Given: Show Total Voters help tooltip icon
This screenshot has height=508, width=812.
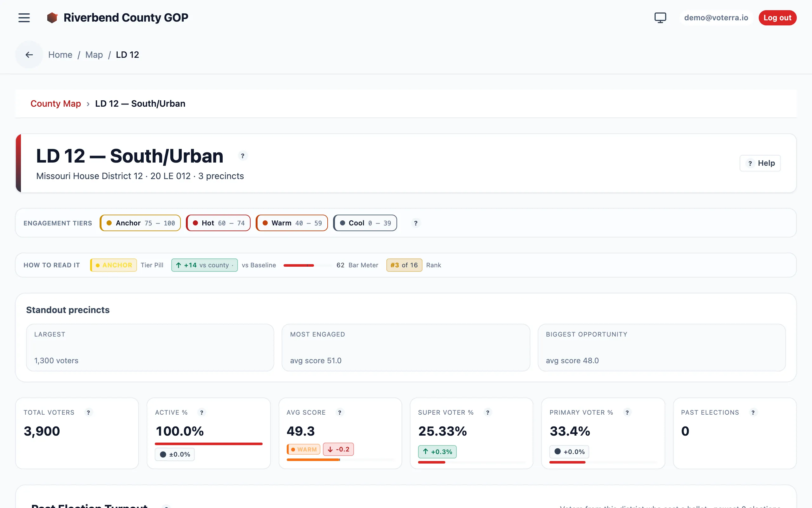Looking at the screenshot, I should [88, 412].
